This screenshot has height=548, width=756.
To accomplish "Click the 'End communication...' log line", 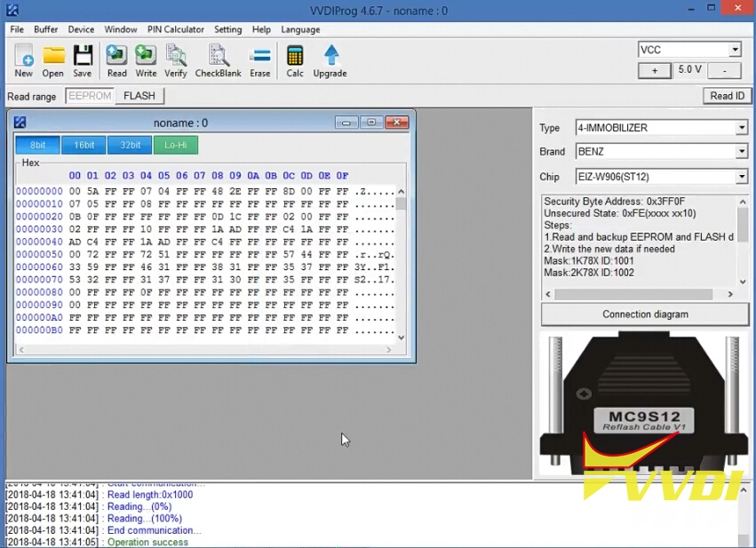I will pyautogui.click(x=155, y=530).
